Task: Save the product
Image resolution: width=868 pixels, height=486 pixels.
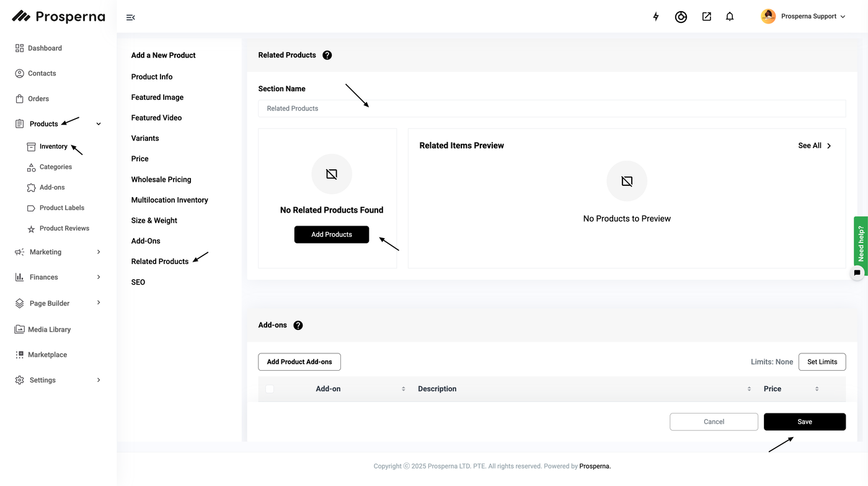Action: click(x=804, y=422)
